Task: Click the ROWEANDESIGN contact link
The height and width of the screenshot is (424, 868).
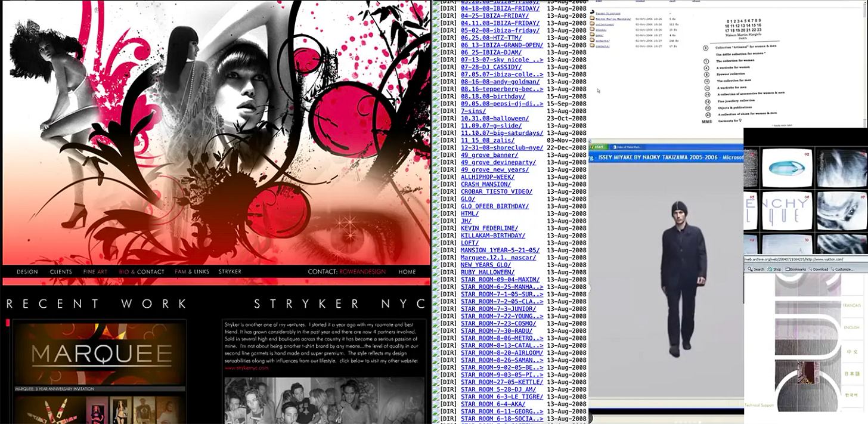Action: [362, 272]
